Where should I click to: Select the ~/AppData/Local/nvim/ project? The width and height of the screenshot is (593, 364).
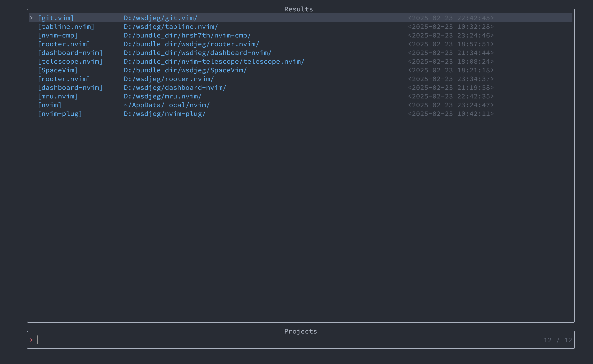(167, 105)
